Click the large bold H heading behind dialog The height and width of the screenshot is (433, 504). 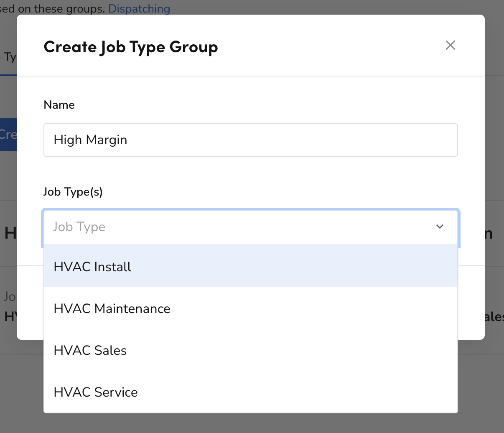coord(10,233)
